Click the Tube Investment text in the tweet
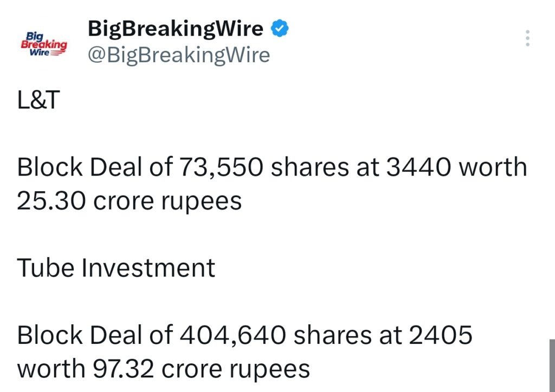Image resolution: width=555 pixels, height=392 pixels. point(115,266)
